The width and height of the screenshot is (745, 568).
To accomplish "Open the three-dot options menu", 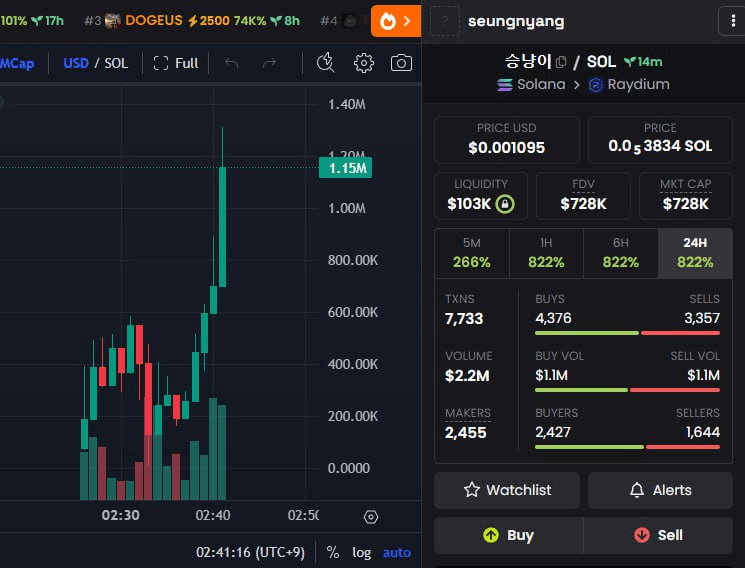I will tap(733, 21).
